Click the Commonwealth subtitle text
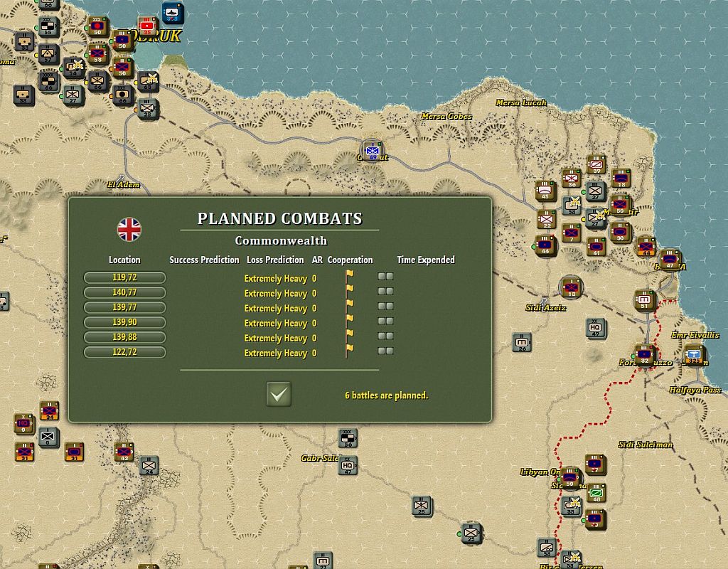 tap(281, 240)
